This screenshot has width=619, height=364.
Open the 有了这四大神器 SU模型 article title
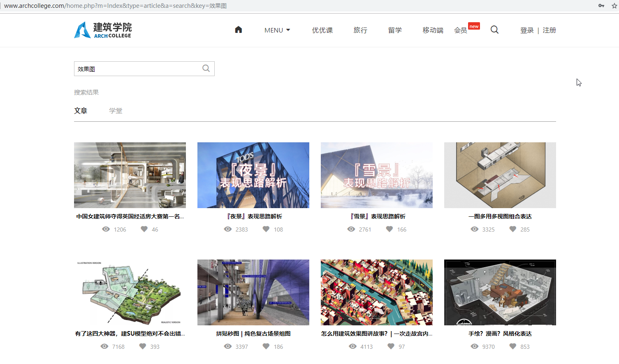point(130,334)
